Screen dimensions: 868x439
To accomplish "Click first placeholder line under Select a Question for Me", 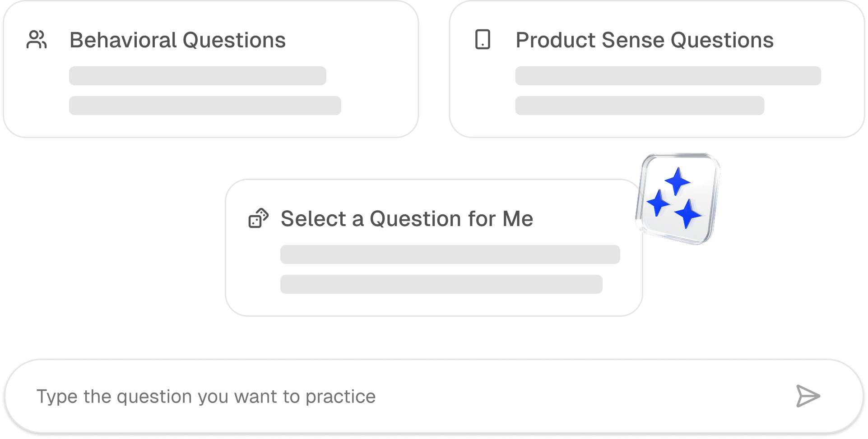I will point(450,254).
